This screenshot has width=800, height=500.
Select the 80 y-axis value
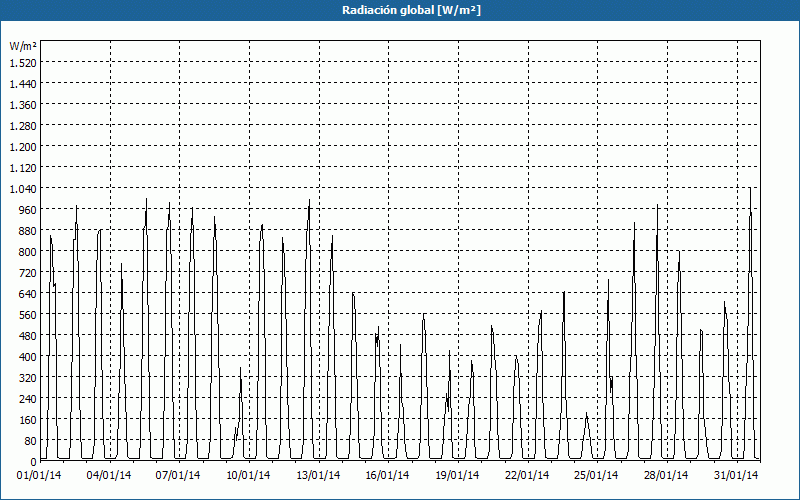pos(31,441)
